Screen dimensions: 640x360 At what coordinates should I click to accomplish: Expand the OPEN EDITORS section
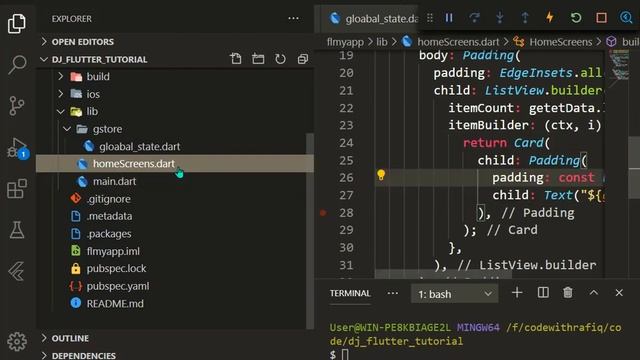tap(82, 42)
